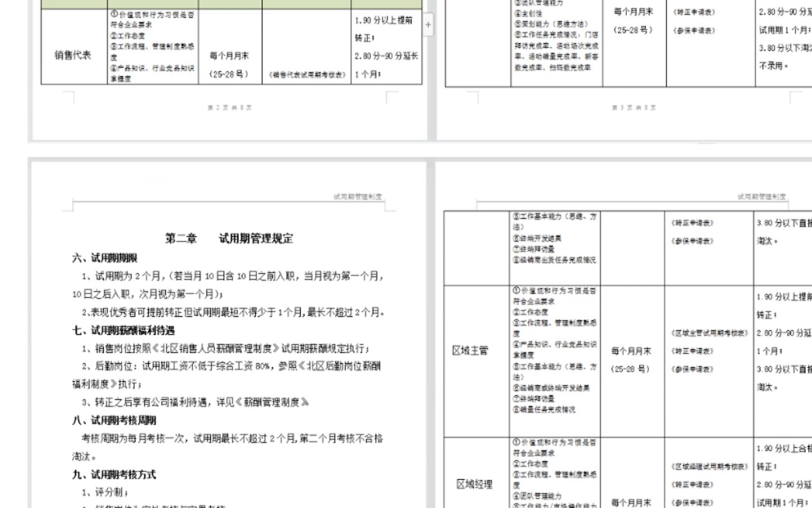Click the line starting 2、表现优秀者可提前转正

point(233,312)
